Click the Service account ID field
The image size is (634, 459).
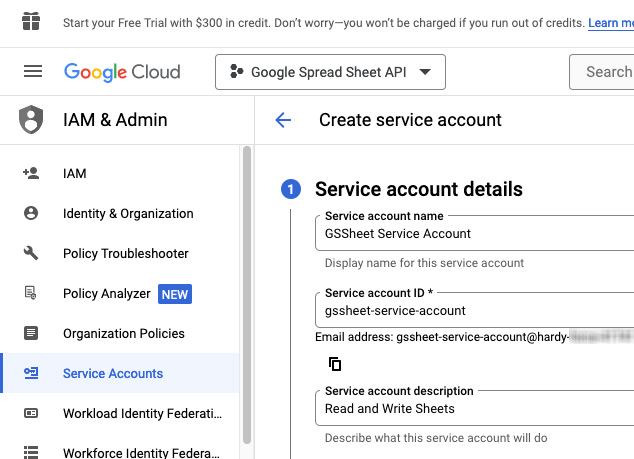click(474, 310)
